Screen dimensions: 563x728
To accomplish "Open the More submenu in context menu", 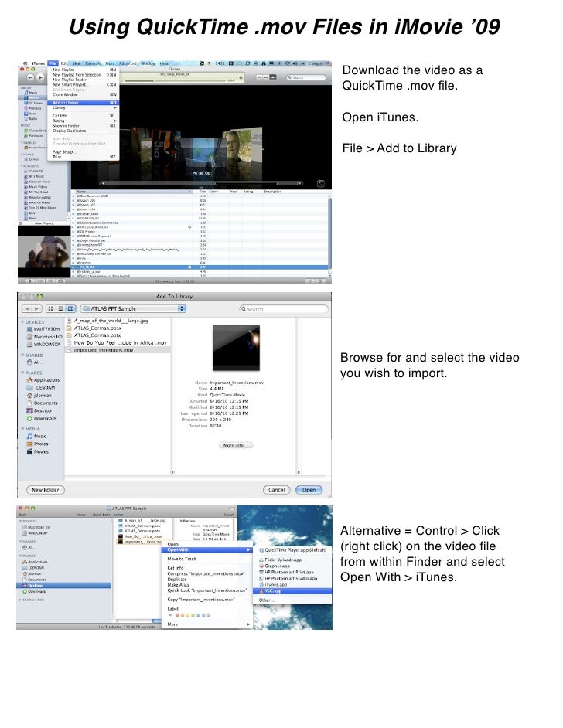I will [x=206, y=624].
